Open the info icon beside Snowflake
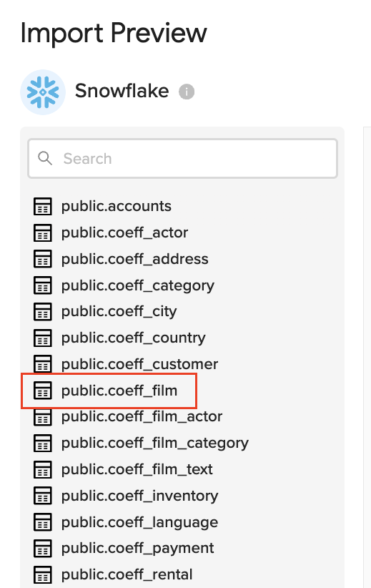The image size is (371, 588). pos(187,92)
